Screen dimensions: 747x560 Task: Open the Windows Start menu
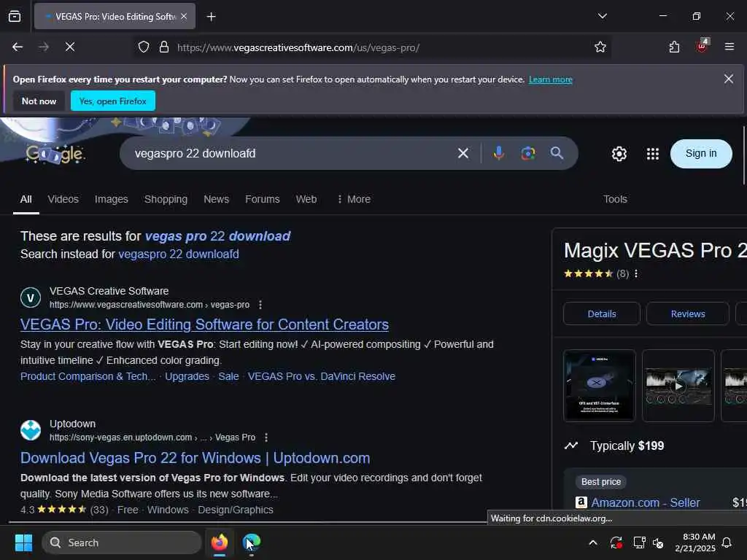click(23, 542)
